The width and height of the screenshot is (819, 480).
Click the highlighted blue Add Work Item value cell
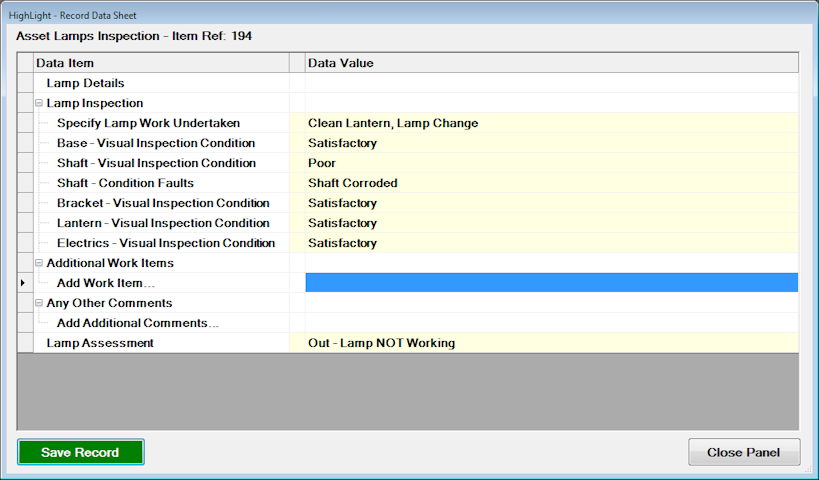coord(551,283)
